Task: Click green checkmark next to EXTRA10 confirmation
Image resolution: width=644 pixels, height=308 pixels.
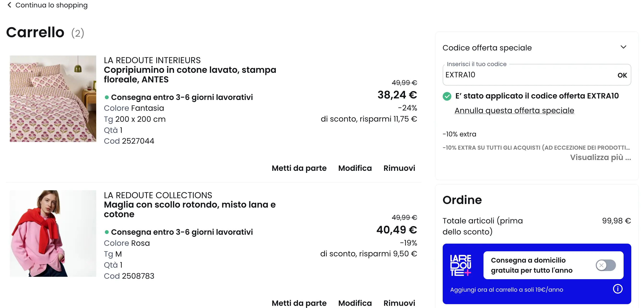Action: coord(447,96)
